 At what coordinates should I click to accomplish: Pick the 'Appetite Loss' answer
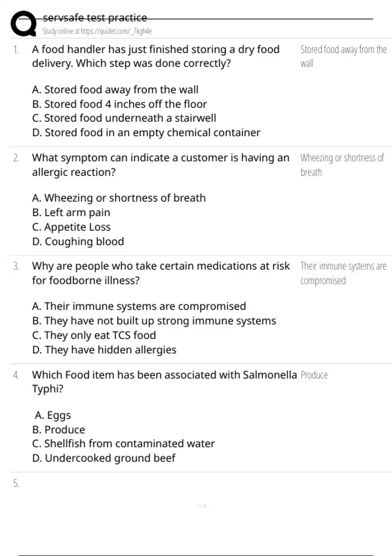pyautogui.click(x=71, y=227)
